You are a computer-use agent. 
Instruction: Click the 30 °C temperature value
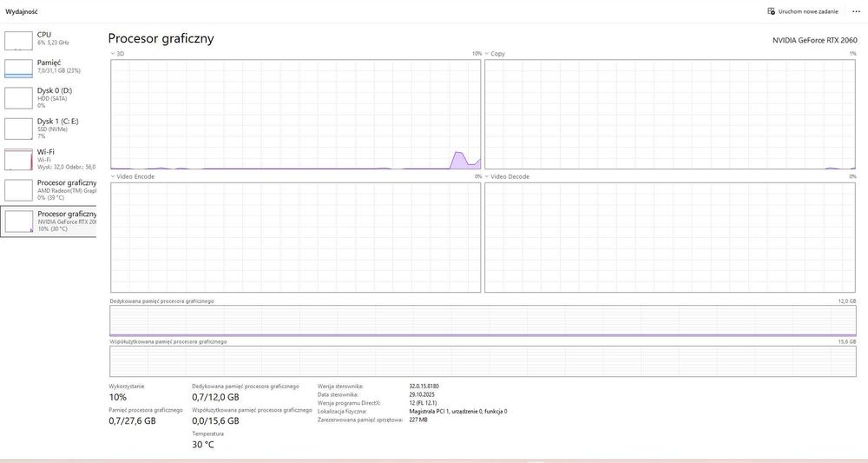click(202, 445)
